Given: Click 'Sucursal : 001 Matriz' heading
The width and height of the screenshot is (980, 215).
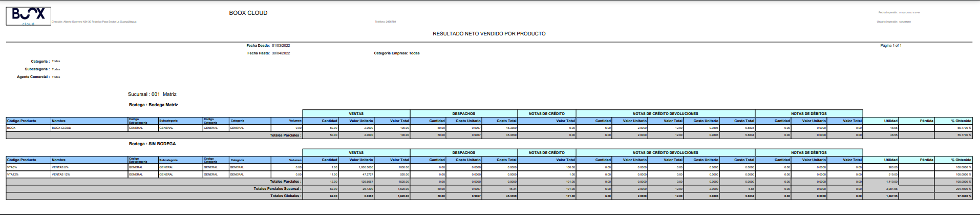Looking at the screenshot, I should click(152, 94).
